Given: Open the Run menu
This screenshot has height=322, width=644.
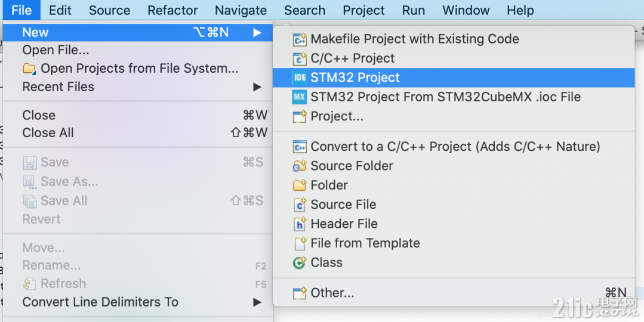Looking at the screenshot, I should coord(414,10).
